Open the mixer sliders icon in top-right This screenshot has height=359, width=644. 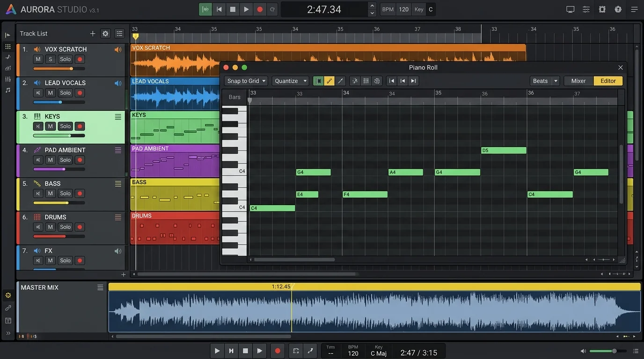(x=586, y=9)
